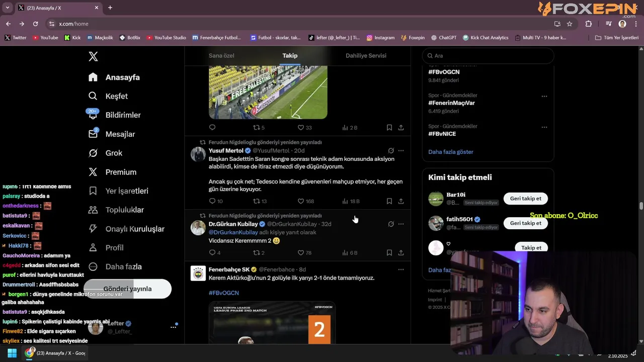Viewport: 644px width, 362px height.
Task: Click the Takip et button
Action: pyautogui.click(x=531, y=247)
